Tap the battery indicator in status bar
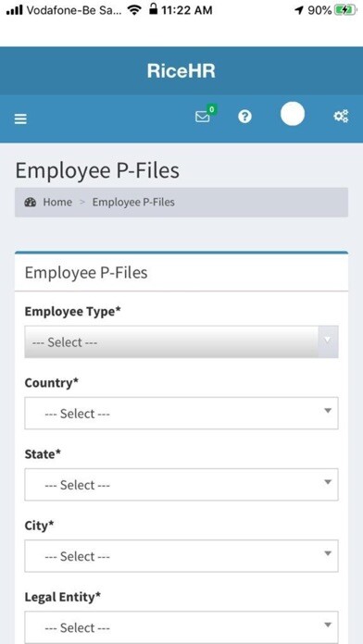The width and height of the screenshot is (363, 644). point(345,10)
